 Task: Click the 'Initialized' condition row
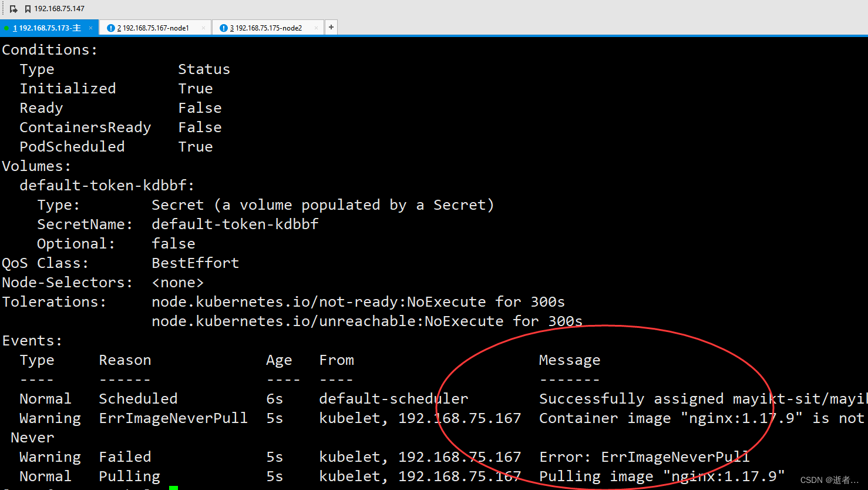[x=116, y=89]
